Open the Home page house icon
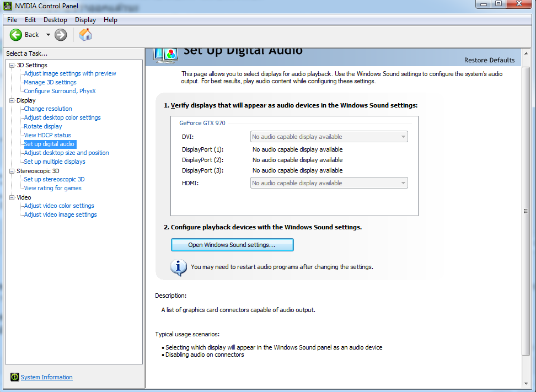The image size is (536, 392). click(x=85, y=35)
